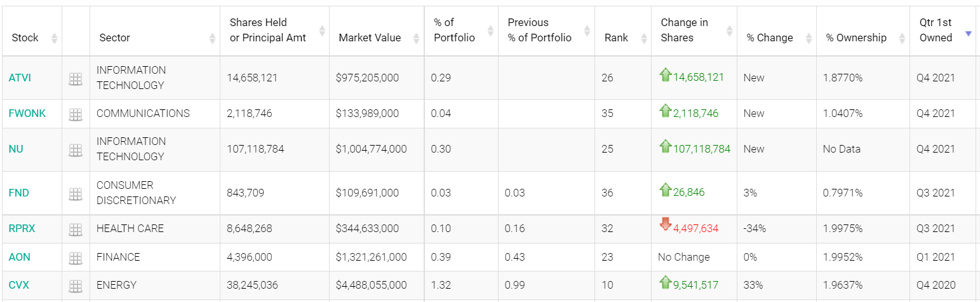
Task: Open the grid icon in the NU row
Action: 76,150
